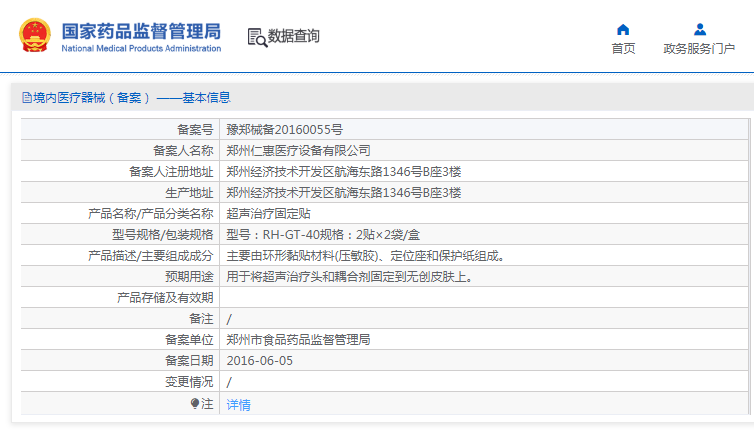754x431 pixels.
Task: Click the empty 产品存储及有效期 value cell
Action: [480, 297]
